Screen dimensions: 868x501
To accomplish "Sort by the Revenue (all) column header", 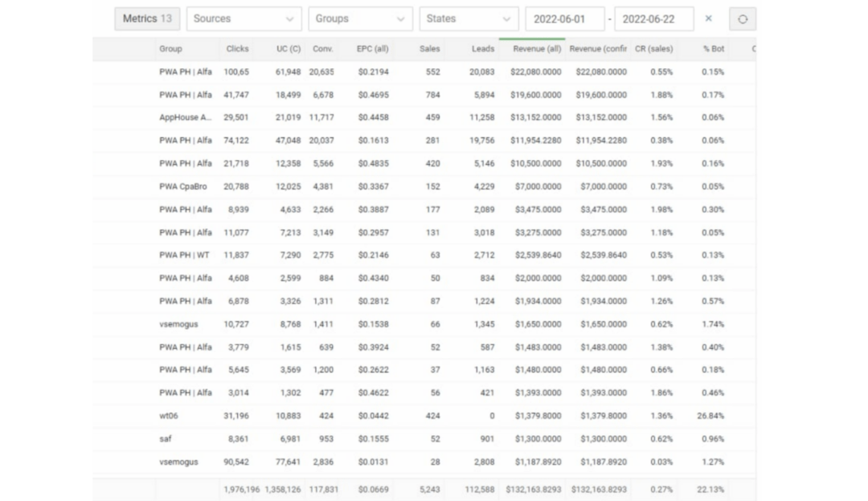I will point(536,49).
